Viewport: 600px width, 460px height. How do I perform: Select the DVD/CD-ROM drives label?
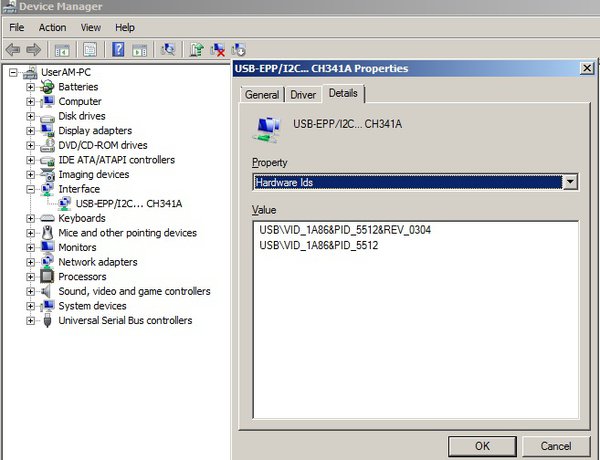(x=103, y=145)
